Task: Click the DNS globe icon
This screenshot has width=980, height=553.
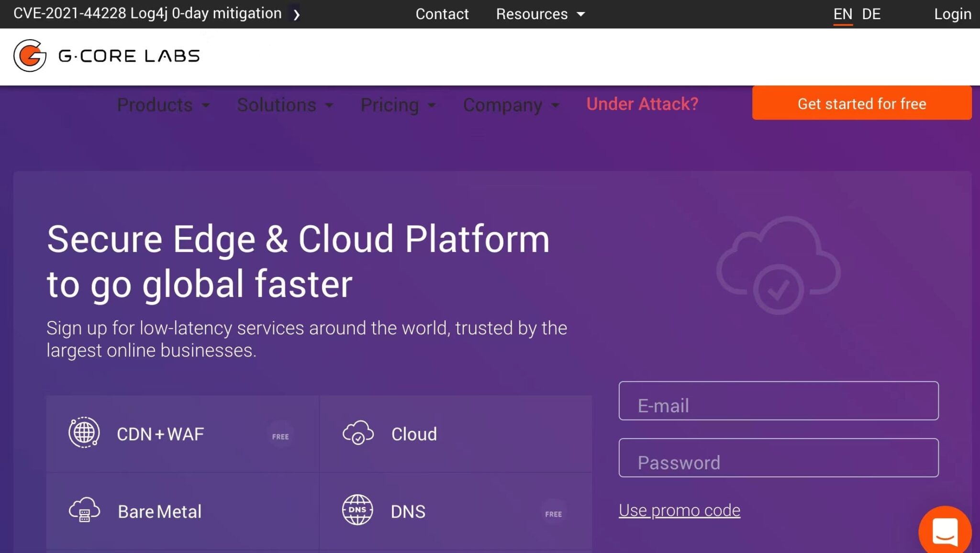Action: [x=357, y=510]
